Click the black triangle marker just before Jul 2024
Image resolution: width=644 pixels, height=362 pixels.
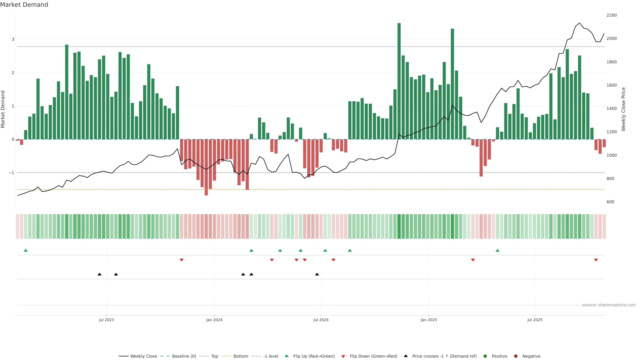(x=317, y=274)
